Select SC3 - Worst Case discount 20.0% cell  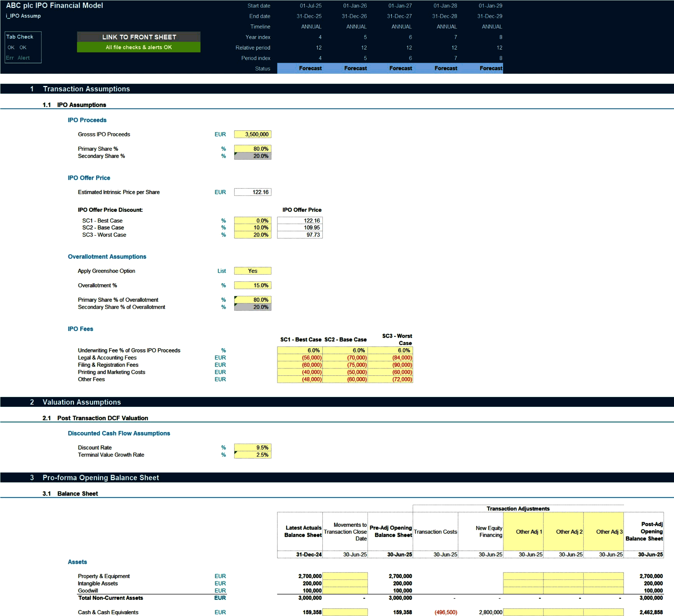coord(253,235)
